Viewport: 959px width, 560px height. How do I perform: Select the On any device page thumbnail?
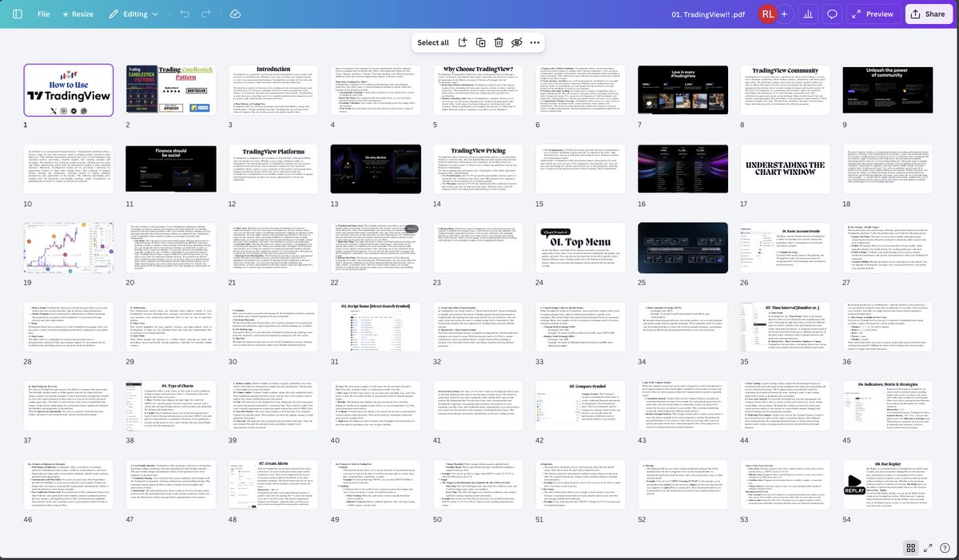(375, 168)
